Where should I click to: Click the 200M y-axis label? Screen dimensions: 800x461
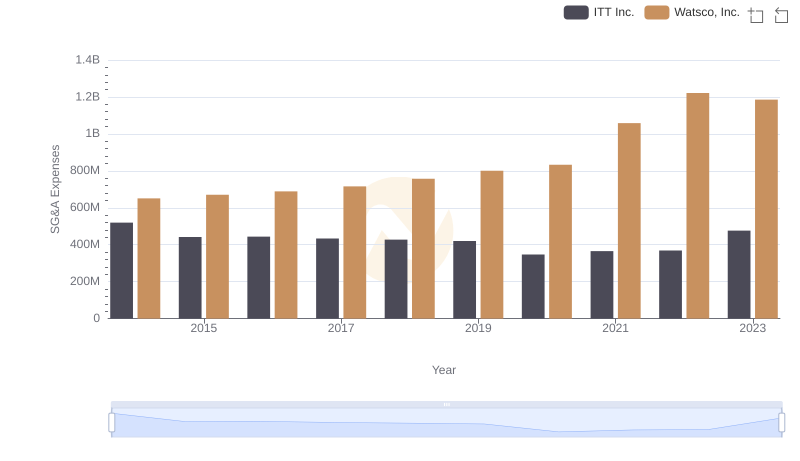[85, 281]
